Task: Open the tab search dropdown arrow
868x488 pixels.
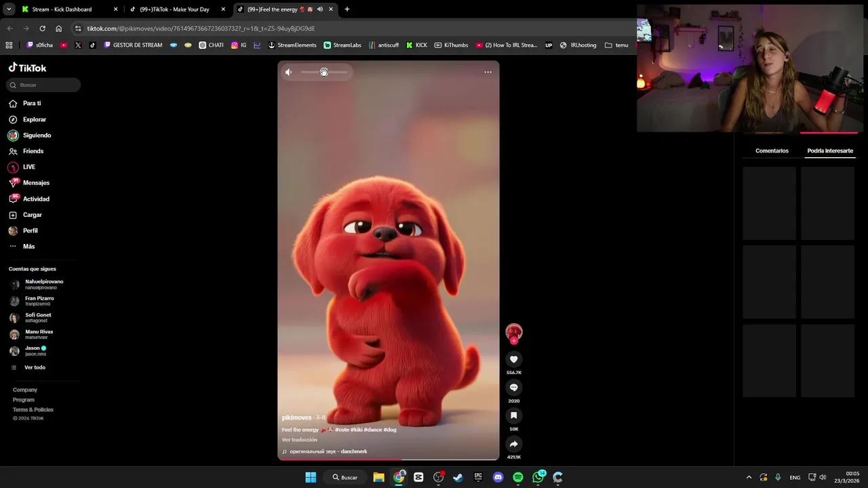Action: 8,9
